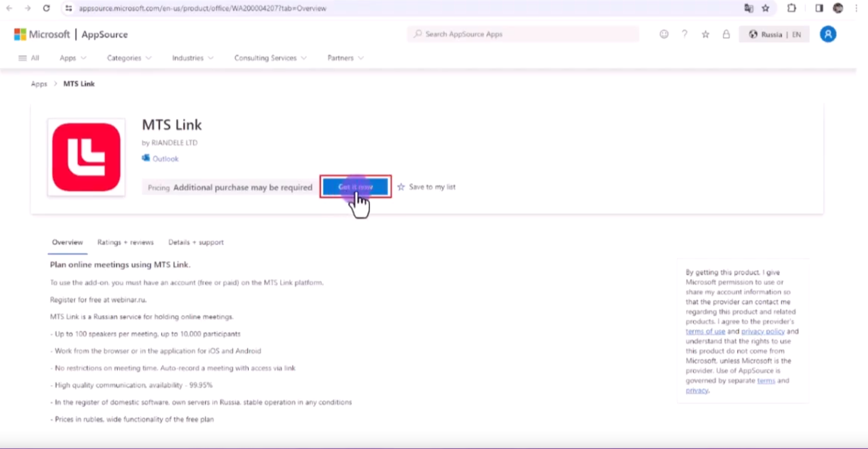
Task: Expand the Partners dropdown
Action: coord(346,58)
